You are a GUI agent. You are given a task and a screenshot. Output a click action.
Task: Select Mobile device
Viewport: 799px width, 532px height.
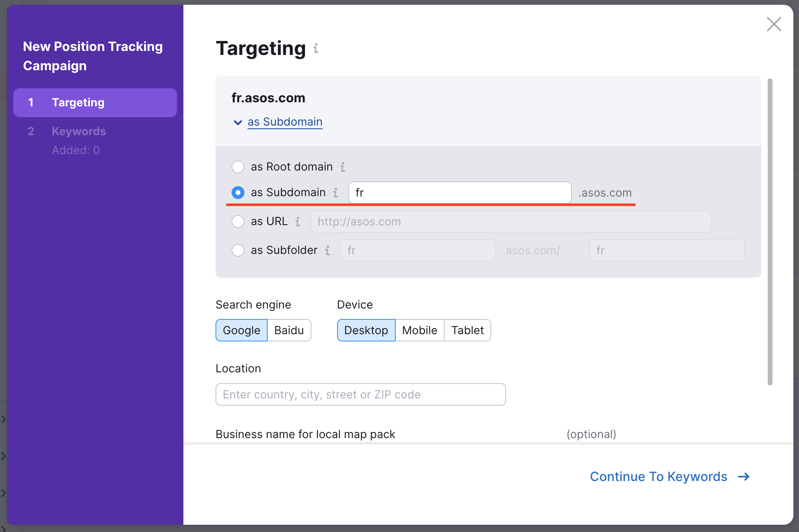pos(420,330)
